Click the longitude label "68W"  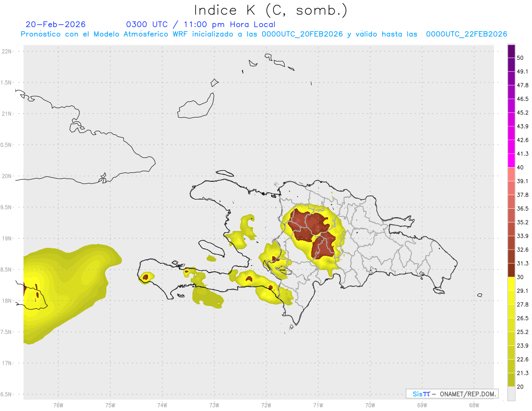coord(473,405)
